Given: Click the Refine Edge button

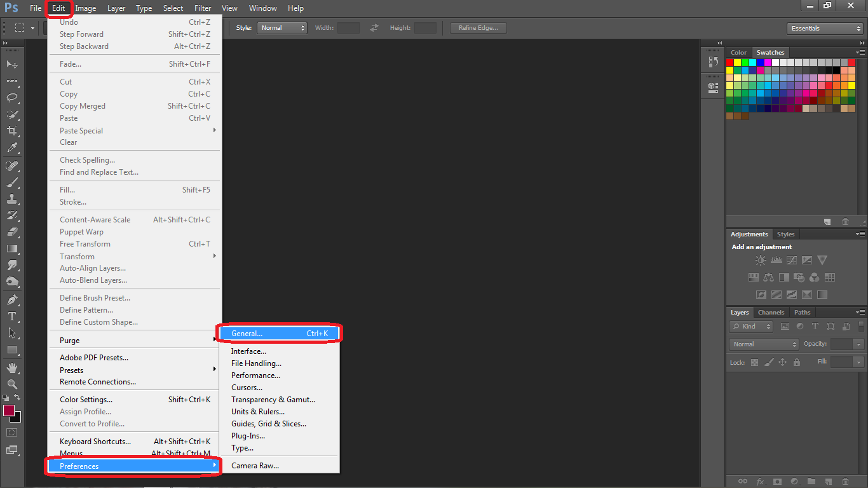Looking at the screenshot, I should 478,27.
